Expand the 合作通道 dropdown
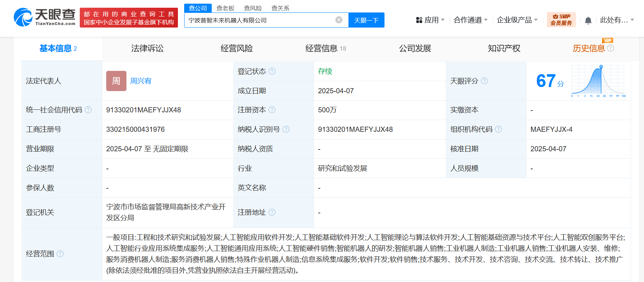 coord(471,20)
